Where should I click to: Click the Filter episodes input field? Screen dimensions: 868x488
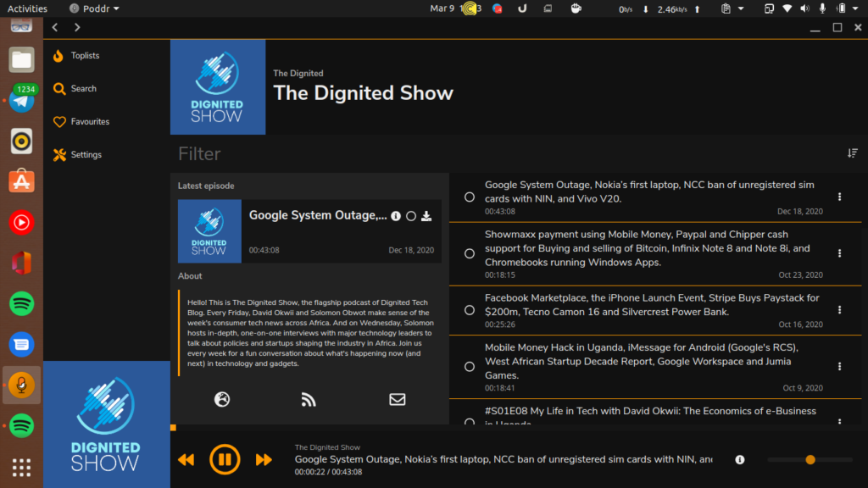tap(507, 154)
